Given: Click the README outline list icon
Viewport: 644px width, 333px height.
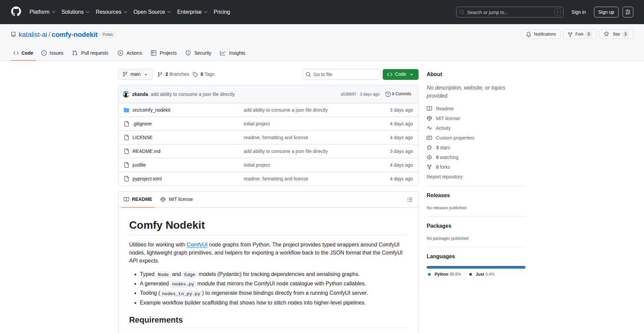Looking at the screenshot, I should [410, 199].
